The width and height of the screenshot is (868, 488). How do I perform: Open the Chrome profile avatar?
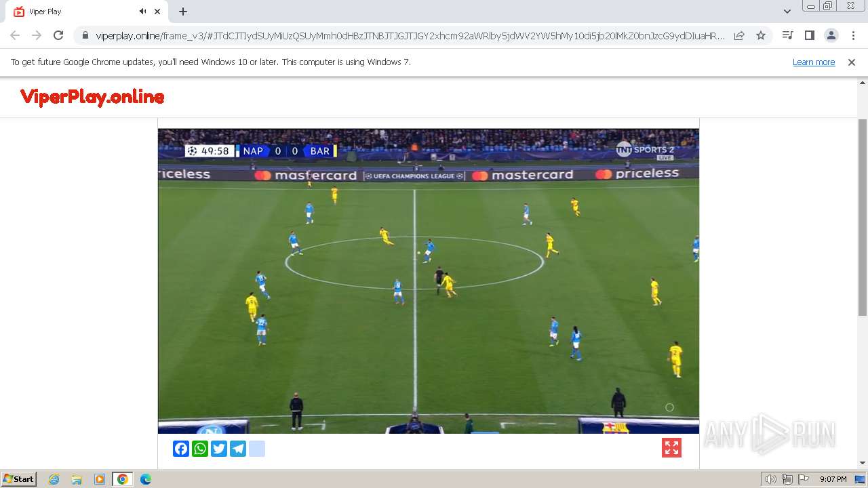[831, 36]
